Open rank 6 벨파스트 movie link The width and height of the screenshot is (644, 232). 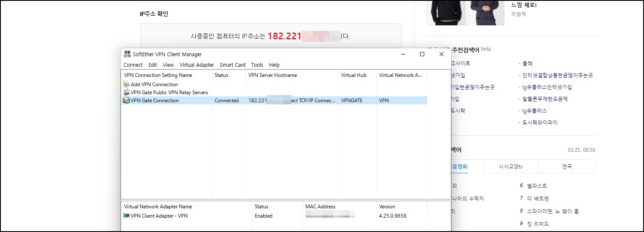(x=537, y=186)
